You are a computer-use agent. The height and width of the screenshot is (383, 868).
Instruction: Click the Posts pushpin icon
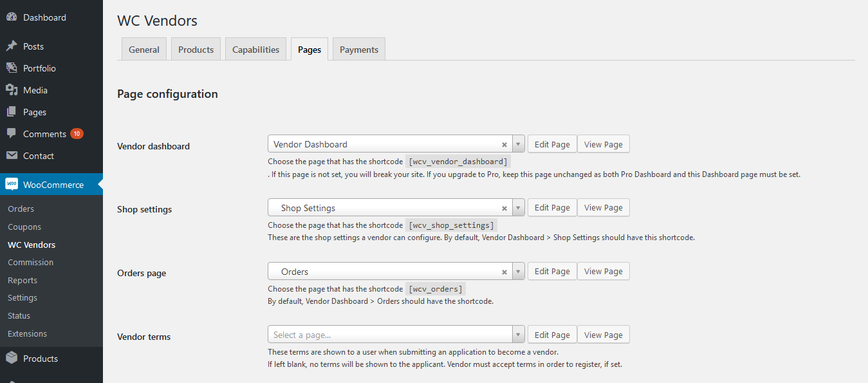point(12,46)
